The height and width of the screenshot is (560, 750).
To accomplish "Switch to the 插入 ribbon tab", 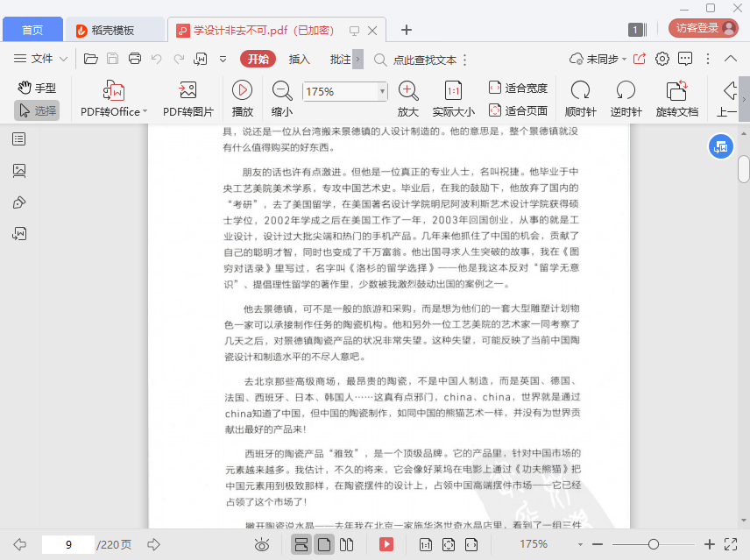I will [300, 60].
